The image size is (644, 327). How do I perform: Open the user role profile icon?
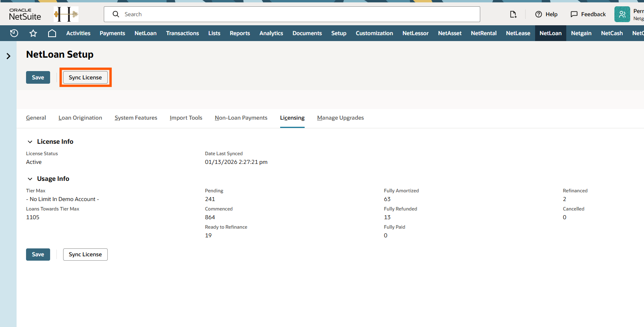[x=622, y=14]
